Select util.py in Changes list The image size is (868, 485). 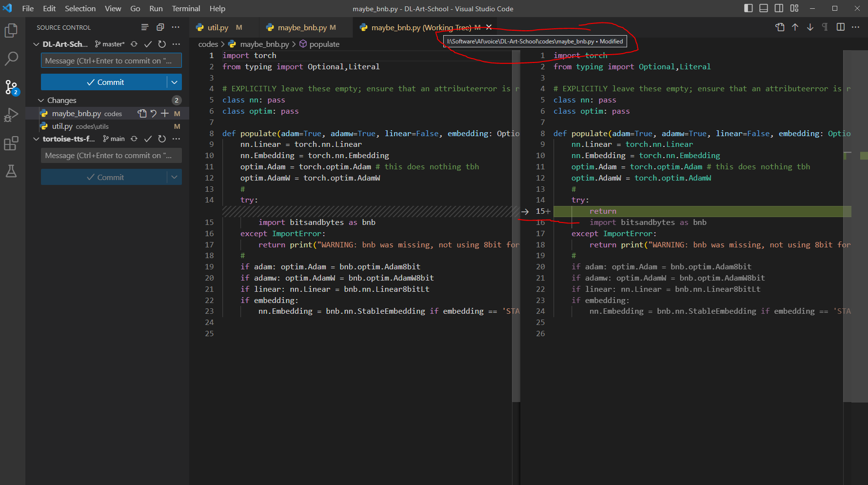[x=107, y=126]
